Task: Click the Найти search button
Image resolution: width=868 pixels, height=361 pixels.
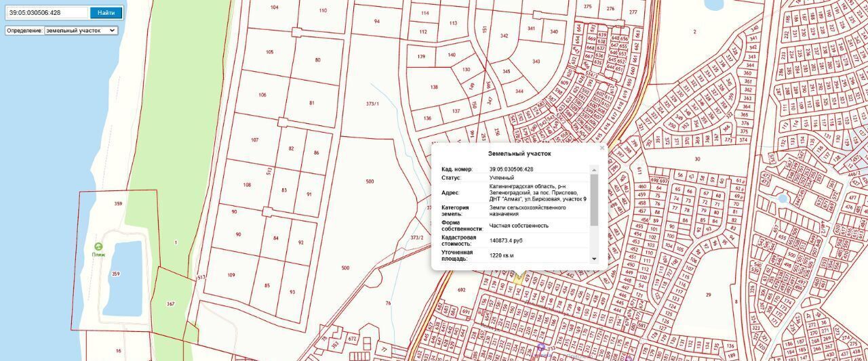Action: (106, 12)
